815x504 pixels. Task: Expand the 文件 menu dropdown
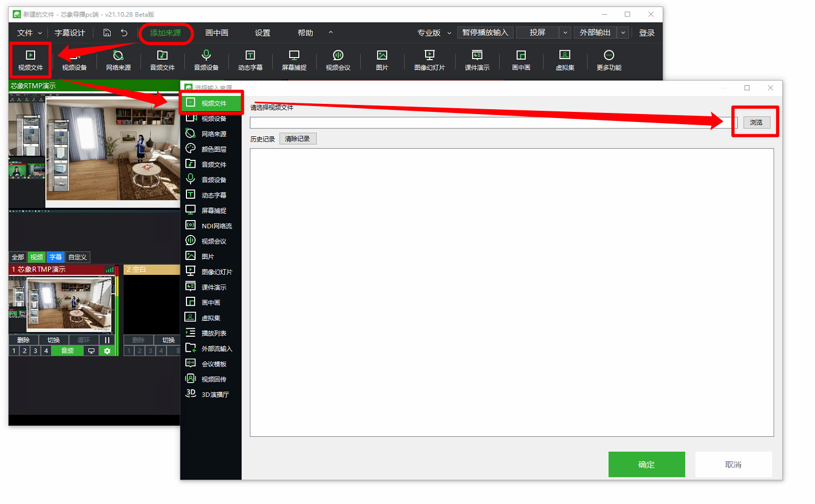(29, 32)
